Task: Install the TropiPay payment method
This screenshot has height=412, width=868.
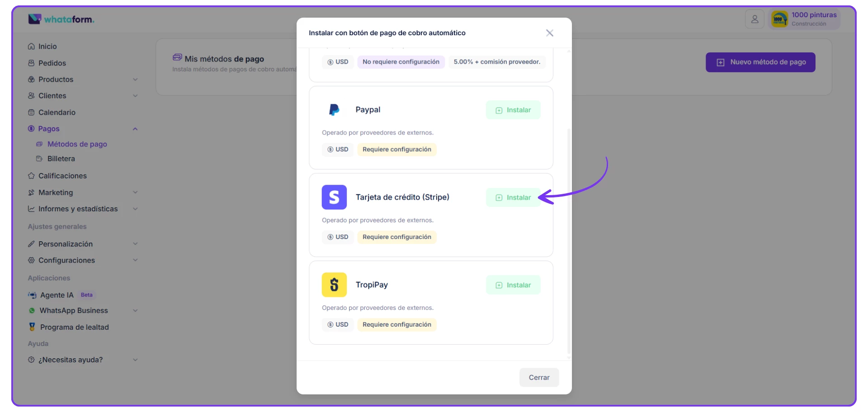Action: (x=513, y=285)
